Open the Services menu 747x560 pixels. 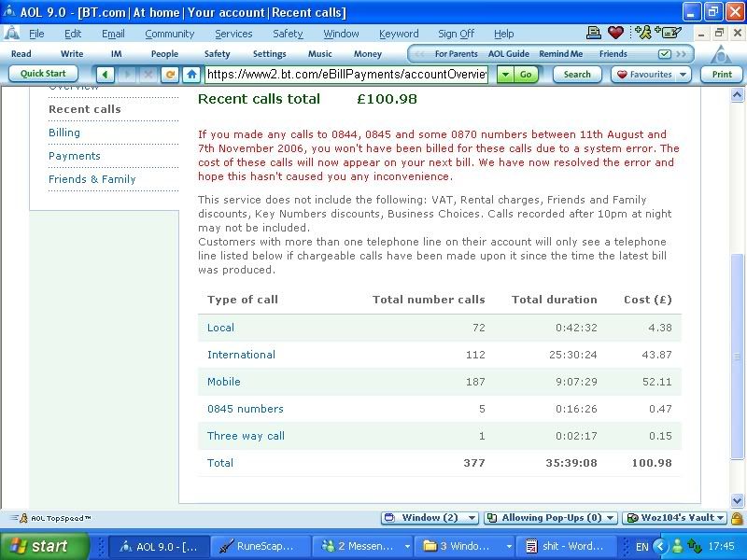pyautogui.click(x=233, y=34)
